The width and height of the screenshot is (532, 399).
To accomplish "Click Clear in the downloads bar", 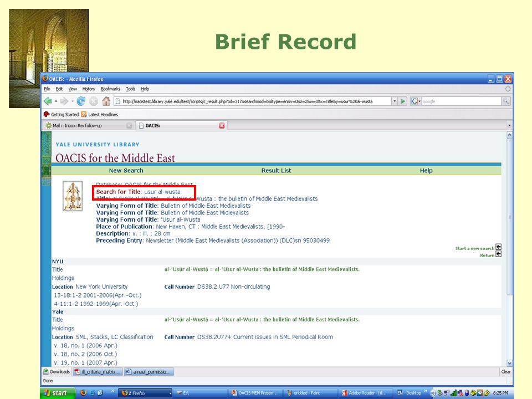I will click(506, 372).
